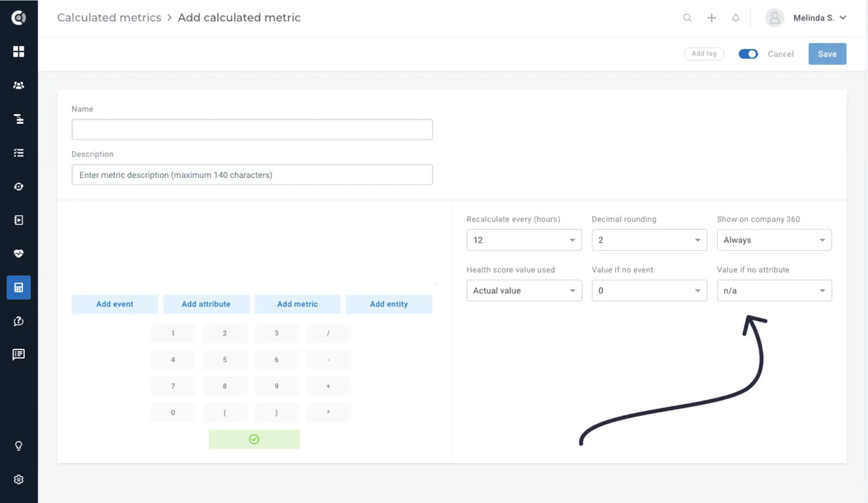Open the lightbulb ideas icon
Image resolution: width=868 pixels, height=503 pixels.
pyautogui.click(x=18, y=446)
